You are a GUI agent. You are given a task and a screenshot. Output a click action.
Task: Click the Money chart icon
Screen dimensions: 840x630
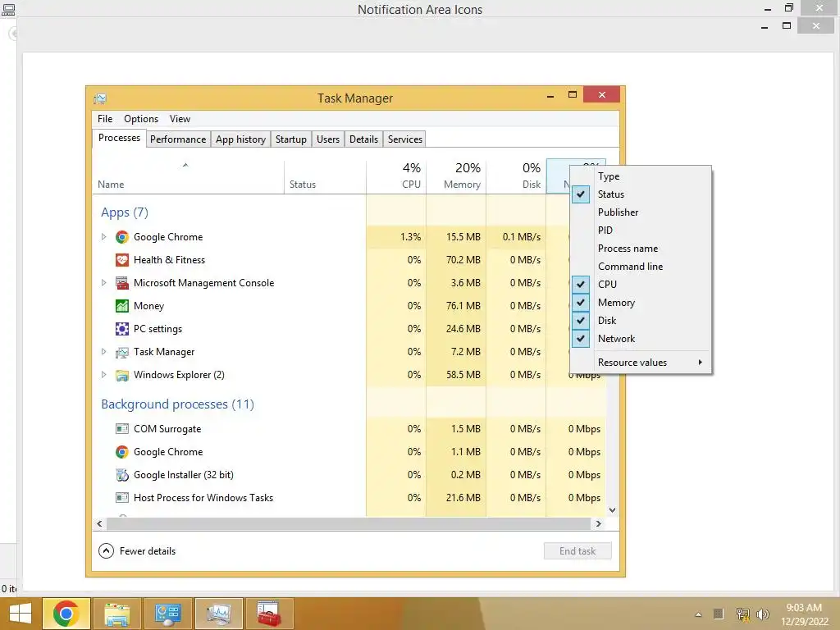(122, 306)
